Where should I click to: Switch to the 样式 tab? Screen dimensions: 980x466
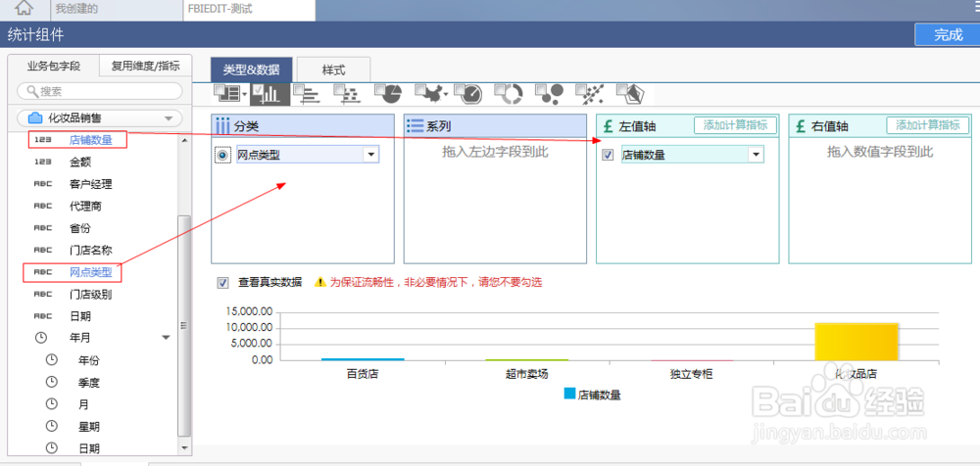pyautogui.click(x=333, y=70)
